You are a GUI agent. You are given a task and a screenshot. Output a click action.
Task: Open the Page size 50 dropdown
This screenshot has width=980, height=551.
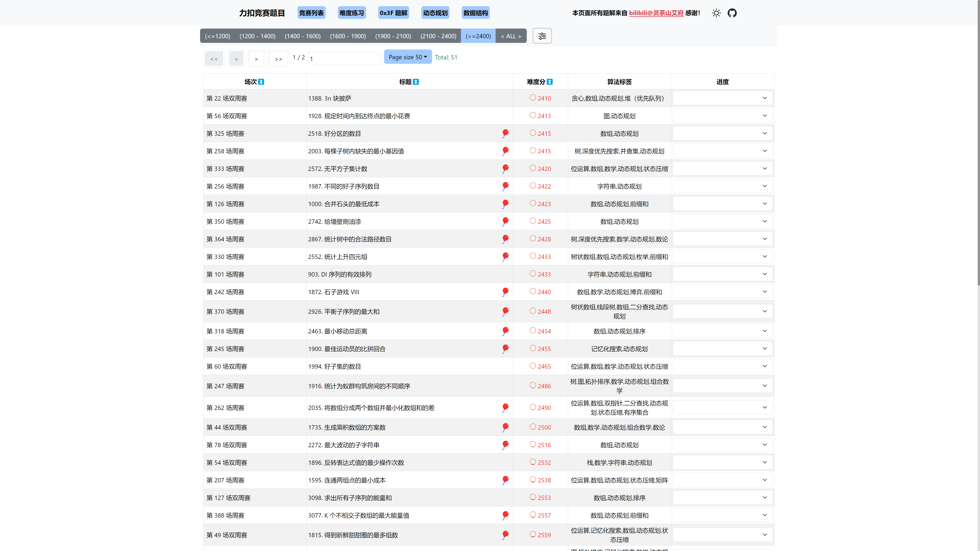click(x=408, y=57)
